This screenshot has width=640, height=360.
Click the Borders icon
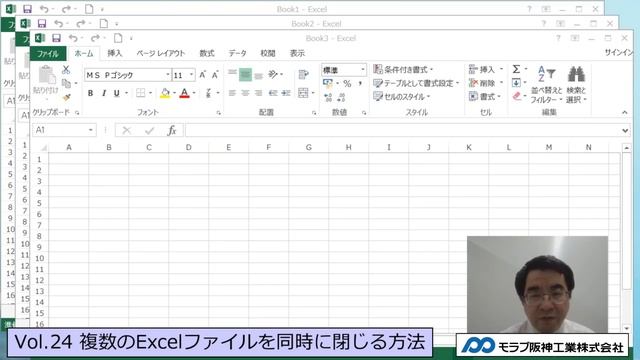140,93
